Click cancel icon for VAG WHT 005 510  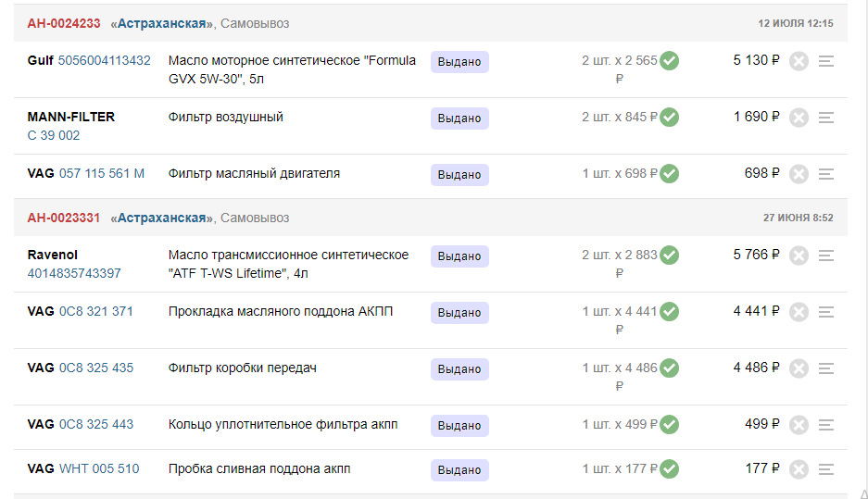point(799,469)
